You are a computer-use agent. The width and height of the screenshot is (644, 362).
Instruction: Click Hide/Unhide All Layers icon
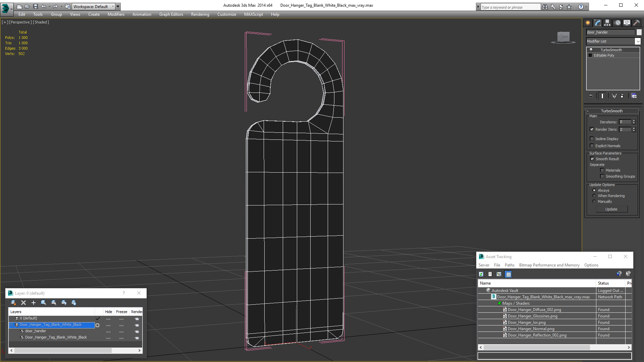(x=64, y=303)
